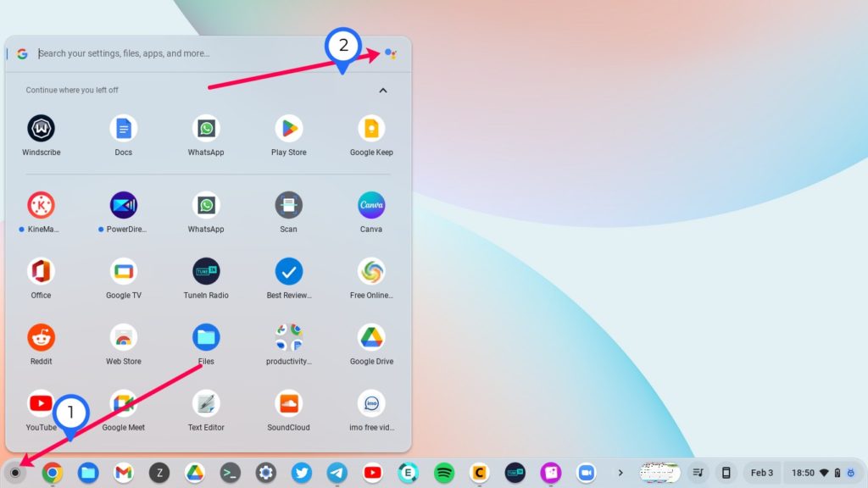Image resolution: width=868 pixels, height=488 pixels.
Task: Collapse the Continue where you left off section
Action: (x=383, y=90)
